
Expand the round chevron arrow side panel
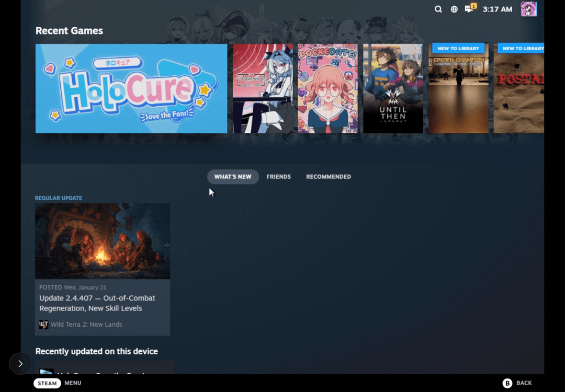point(20,363)
